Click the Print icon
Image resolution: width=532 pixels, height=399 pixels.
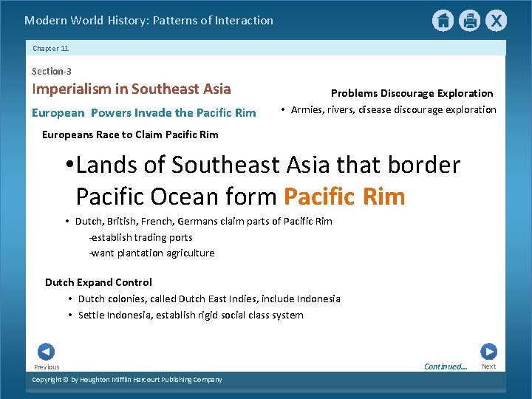click(x=470, y=21)
